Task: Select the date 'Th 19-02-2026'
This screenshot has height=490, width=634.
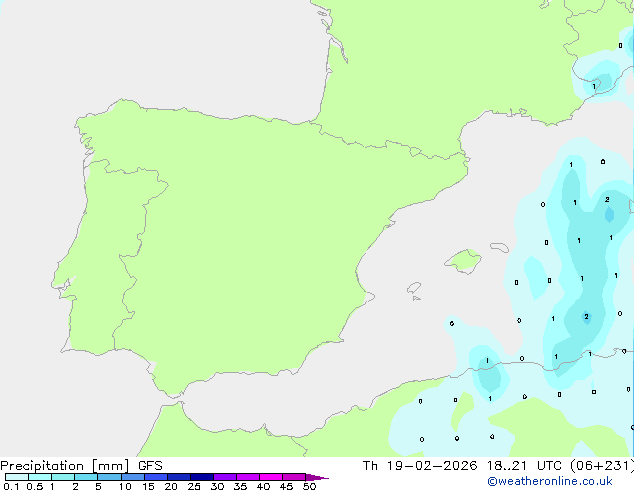Action: coord(420,466)
